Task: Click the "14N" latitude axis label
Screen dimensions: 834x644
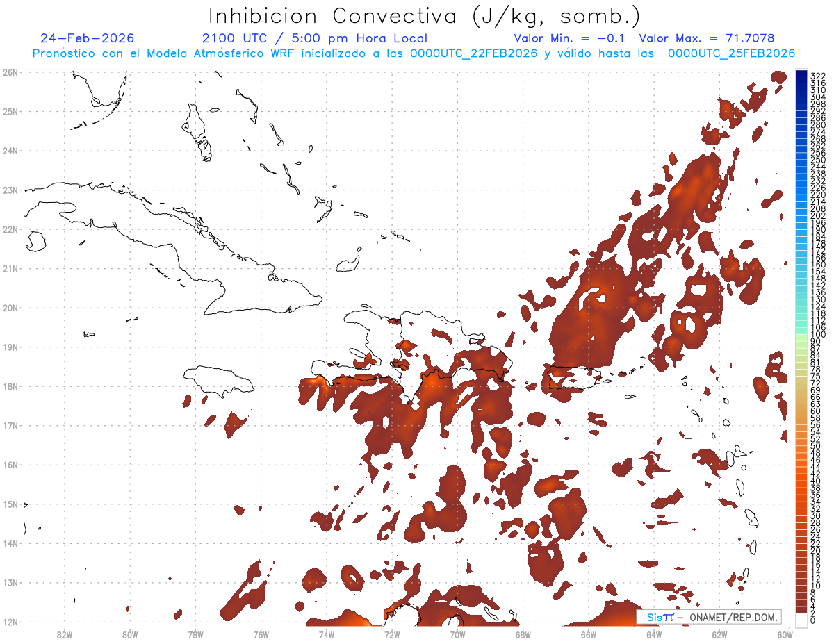Action: [10, 543]
